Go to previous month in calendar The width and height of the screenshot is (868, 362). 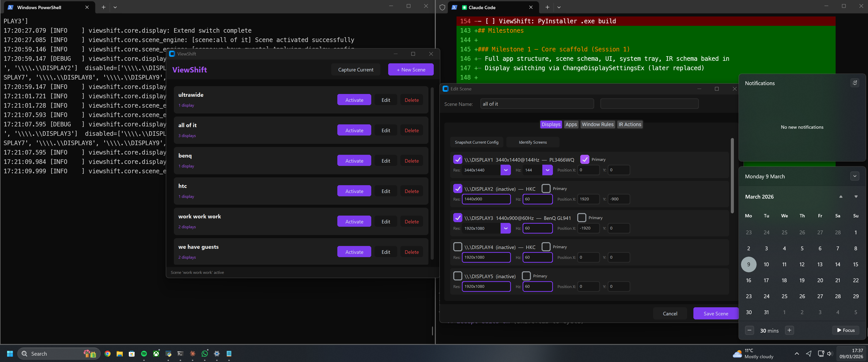(x=841, y=197)
